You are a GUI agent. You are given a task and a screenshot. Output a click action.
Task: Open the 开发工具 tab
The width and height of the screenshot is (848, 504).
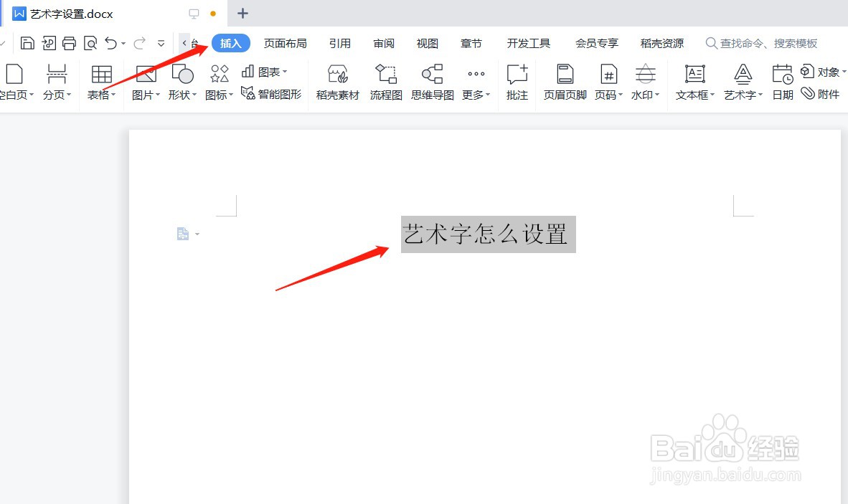pos(528,43)
